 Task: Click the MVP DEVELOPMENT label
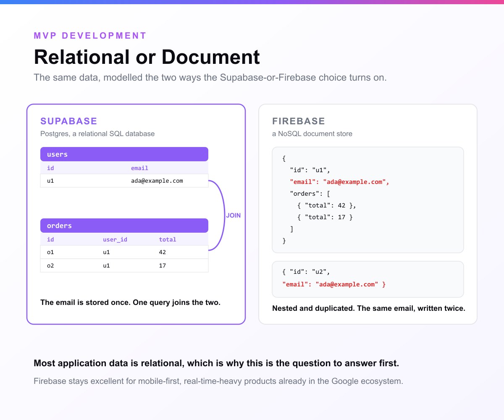[90, 36]
